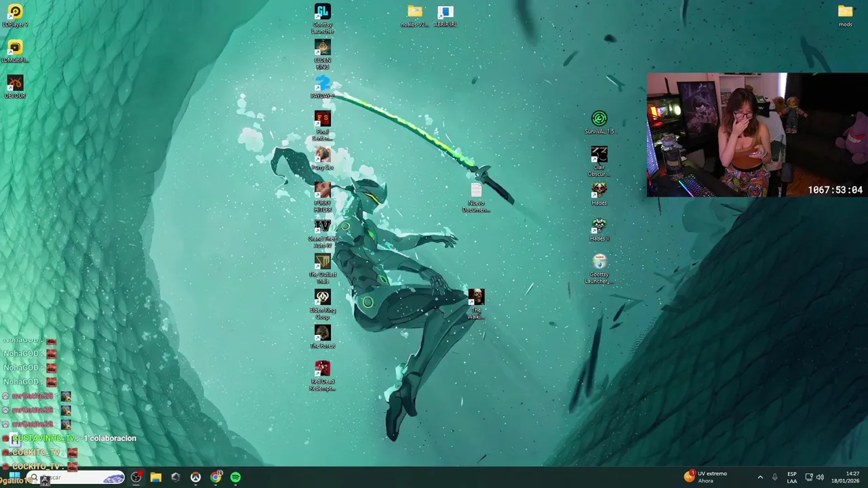Select the Nuevo Documento text file

coord(476,197)
